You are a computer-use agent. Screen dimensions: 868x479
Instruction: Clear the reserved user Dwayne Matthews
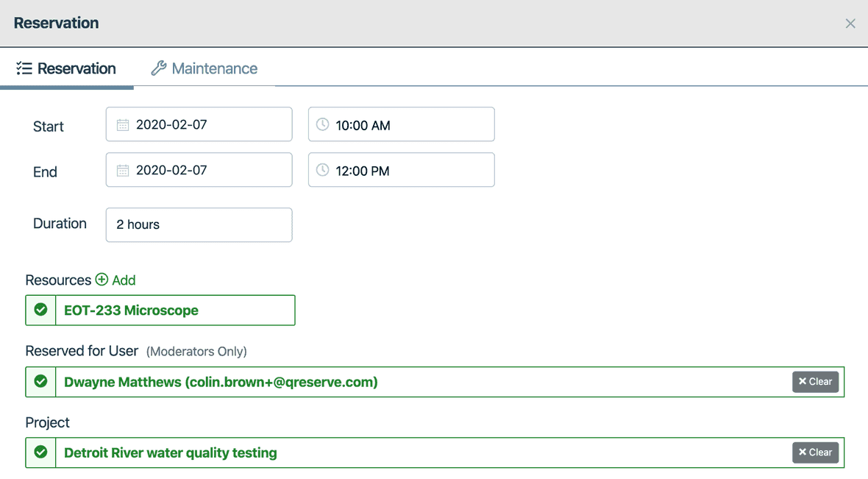tap(815, 381)
